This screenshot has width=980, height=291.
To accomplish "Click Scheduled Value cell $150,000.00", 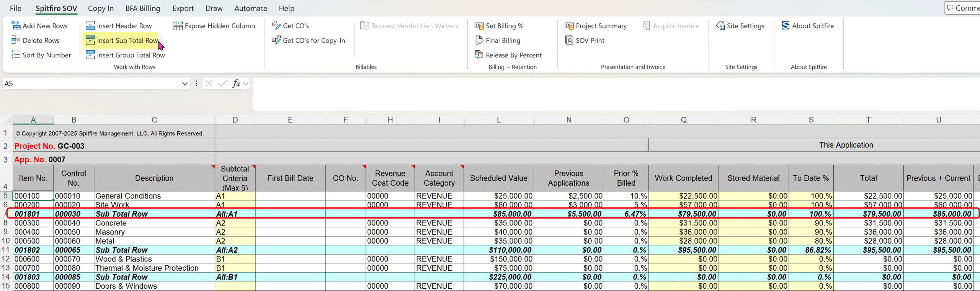I will (x=498, y=259).
